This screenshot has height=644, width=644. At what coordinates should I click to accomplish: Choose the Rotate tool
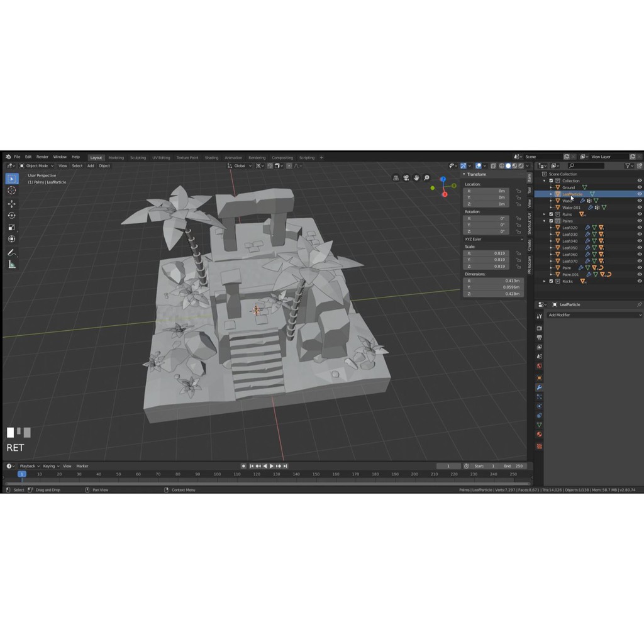[11, 216]
